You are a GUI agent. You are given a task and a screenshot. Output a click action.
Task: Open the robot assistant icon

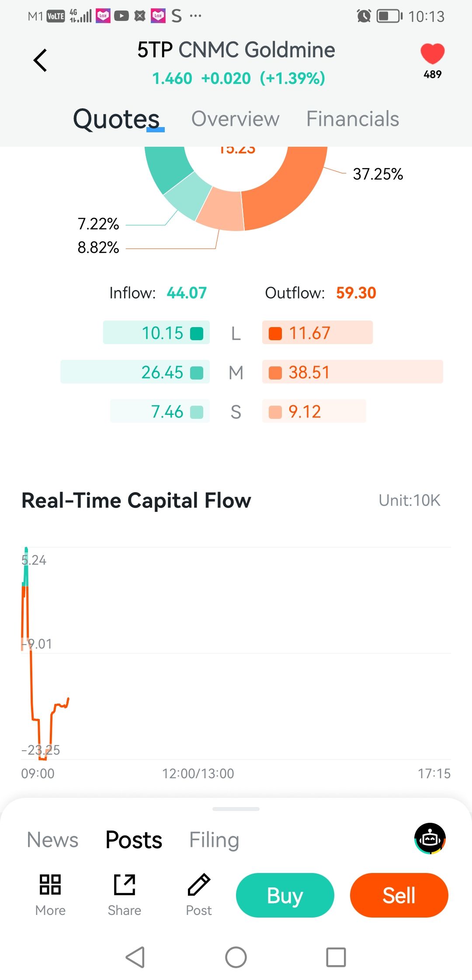click(430, 838)
